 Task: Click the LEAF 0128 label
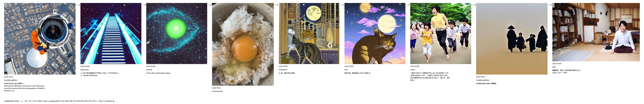pos(85,66)
